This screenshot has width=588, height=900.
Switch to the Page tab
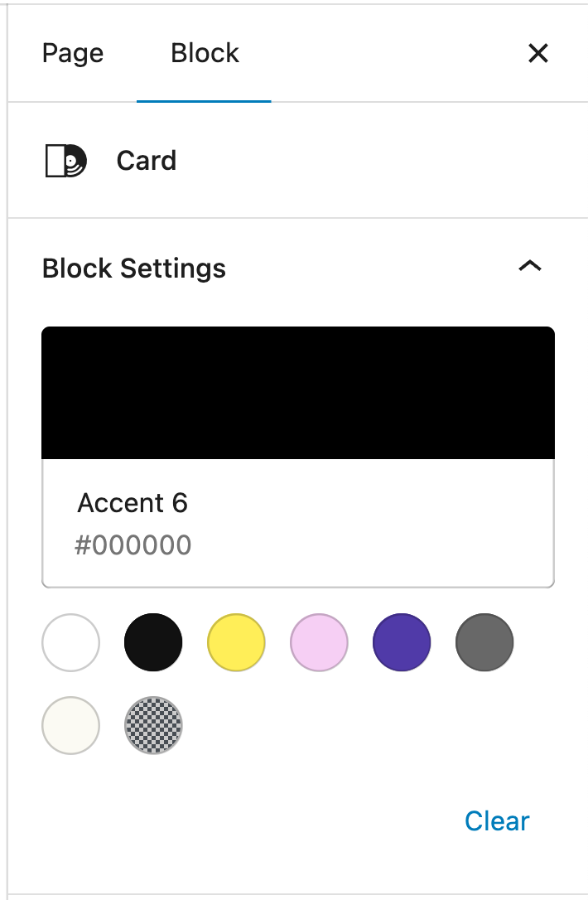pyautogui.click(x=73, y=54)
